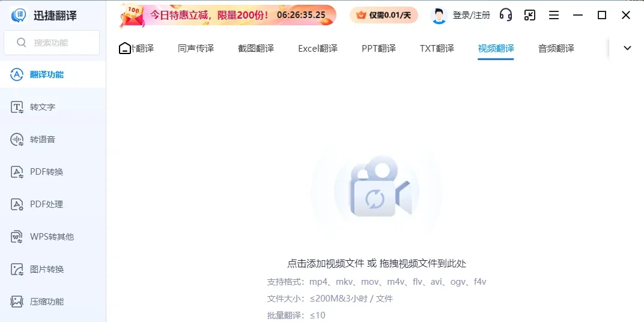Click the 06:26:35.25 countdown timer
Viewport: 644px width, 322px height.
(301, 15)
